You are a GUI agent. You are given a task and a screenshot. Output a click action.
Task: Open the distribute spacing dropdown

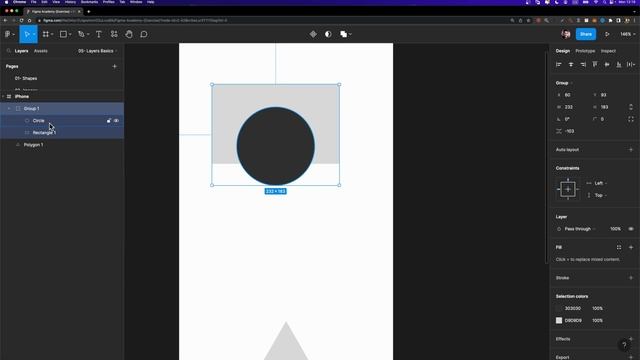pyautogui.click(x=631, y=64)
